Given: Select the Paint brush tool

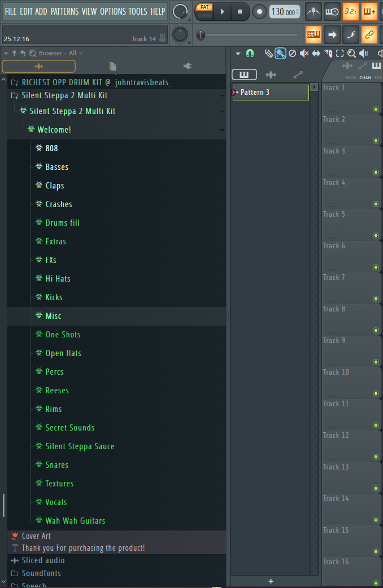Looking at the screenshot, I should [x=280, y=54].
